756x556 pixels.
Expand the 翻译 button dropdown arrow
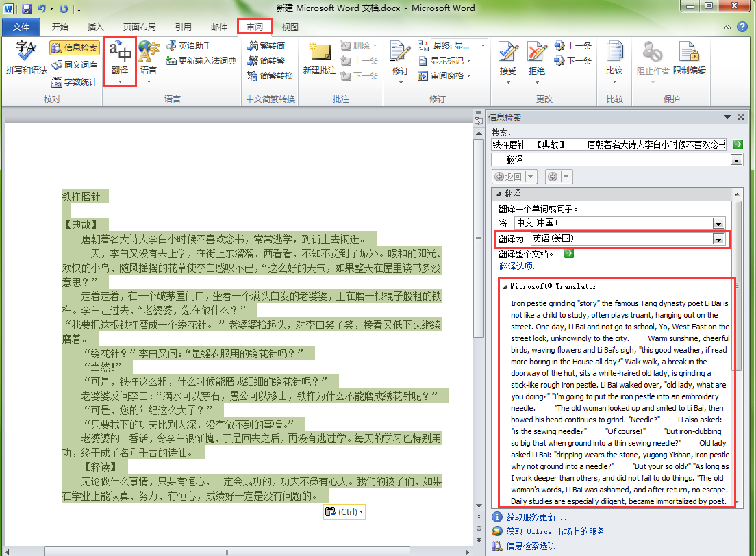coord(120,82)
